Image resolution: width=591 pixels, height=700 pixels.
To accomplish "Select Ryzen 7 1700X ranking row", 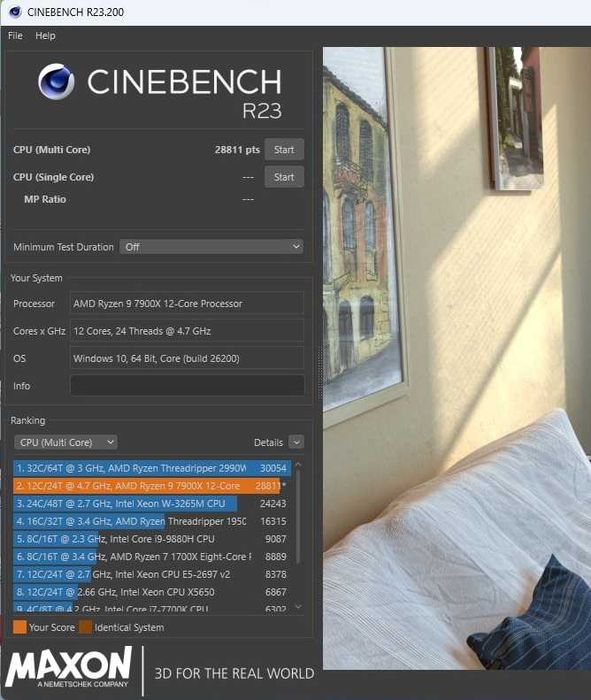I will click(152, 557).
